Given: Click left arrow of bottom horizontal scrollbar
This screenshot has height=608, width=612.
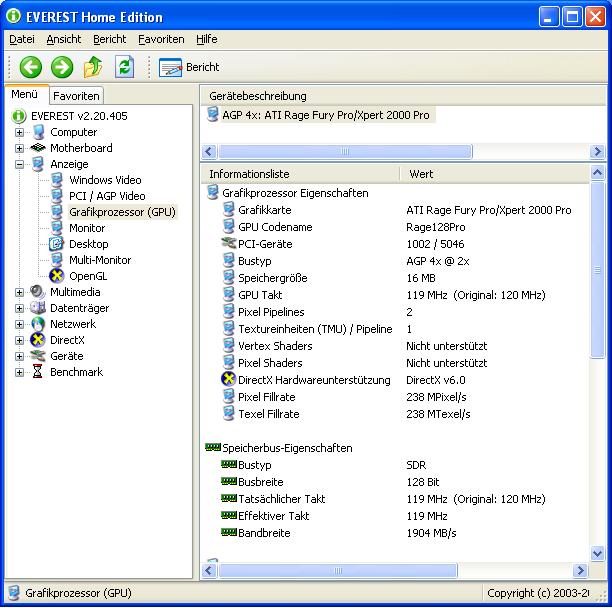Looking at the screenshot, I should (x=209, y=571).
